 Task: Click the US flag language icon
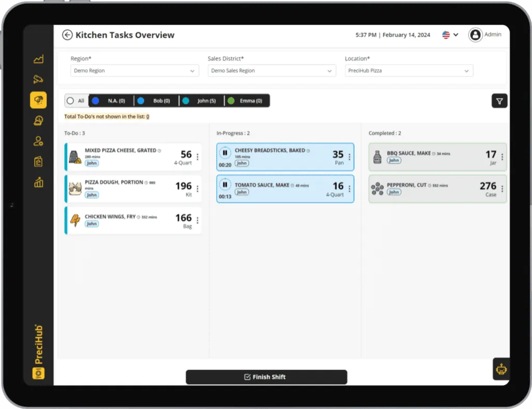[446, 35]
